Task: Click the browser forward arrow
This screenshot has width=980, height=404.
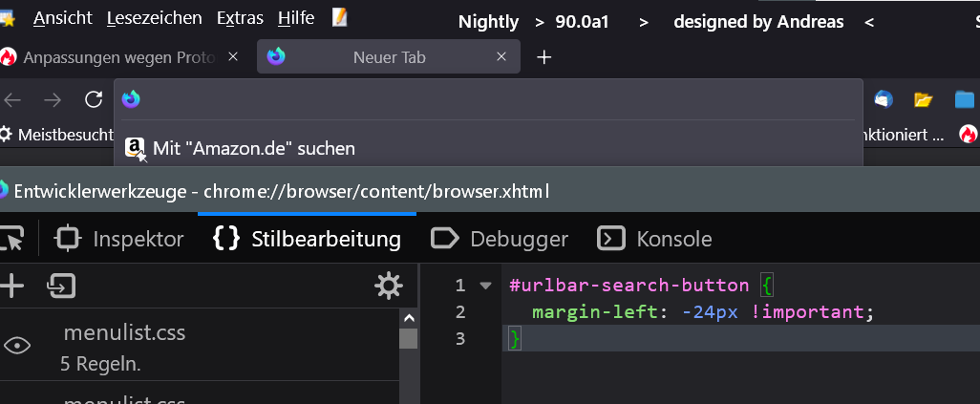Action: coord(53,99)
